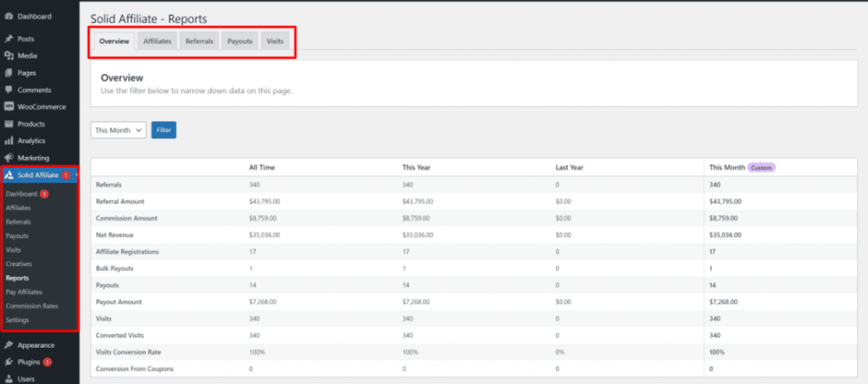Click the Last Year column header

(x=570, y=167)
